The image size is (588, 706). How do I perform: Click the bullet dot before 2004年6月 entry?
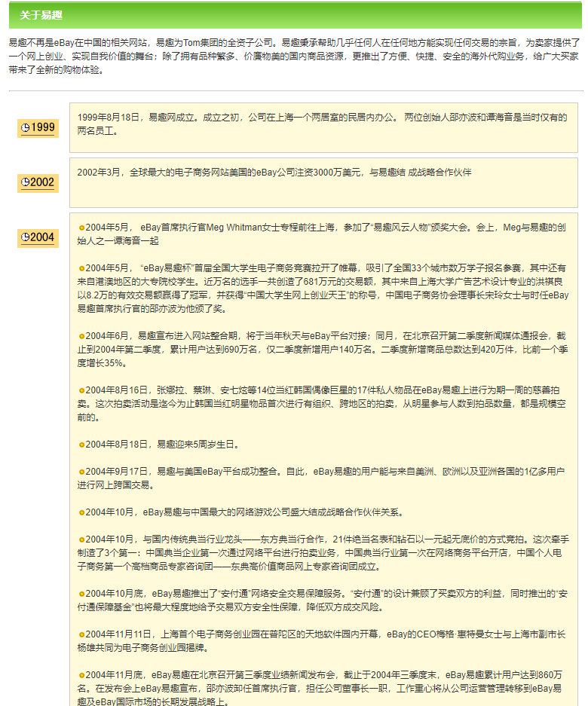pos(81,336)
